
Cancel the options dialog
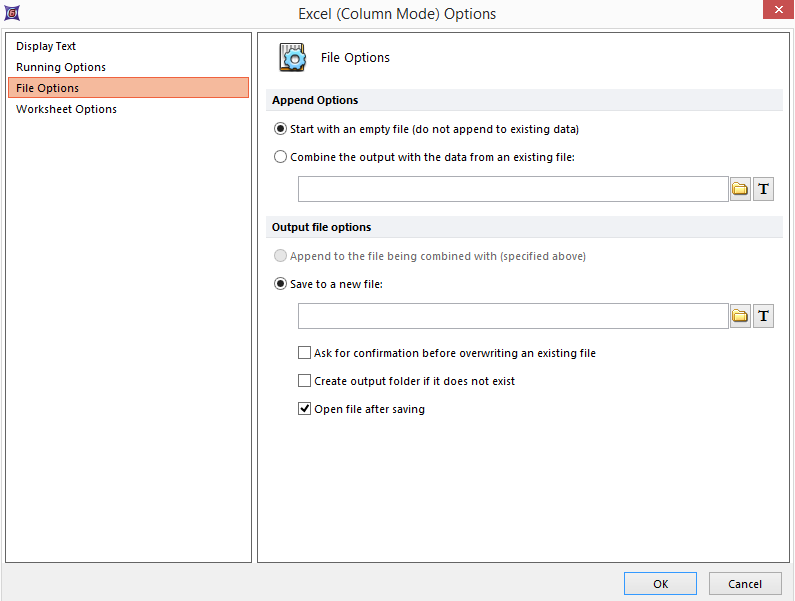[745, 584]
